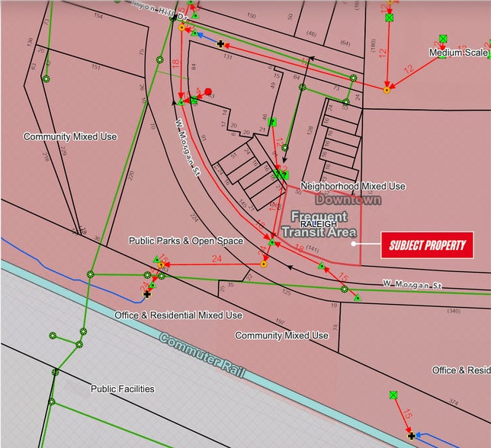Click parcel number 374

pos(454,402)
